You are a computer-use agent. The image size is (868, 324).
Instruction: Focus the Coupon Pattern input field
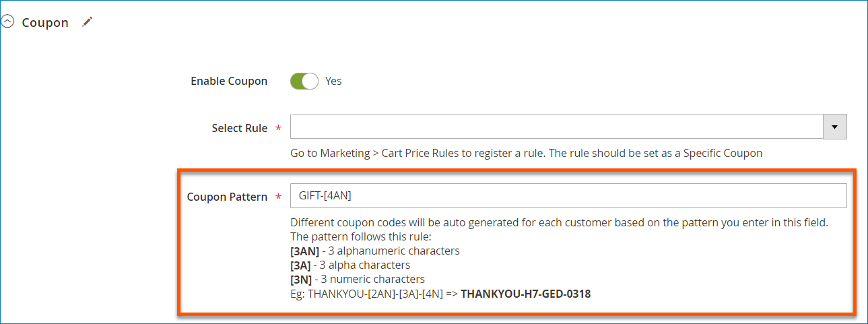(568, 196)
